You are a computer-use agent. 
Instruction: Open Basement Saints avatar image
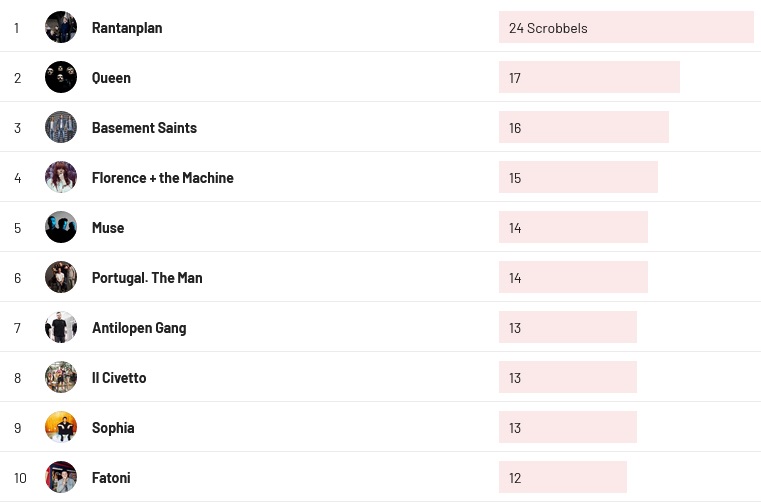[x=61, y=127]
